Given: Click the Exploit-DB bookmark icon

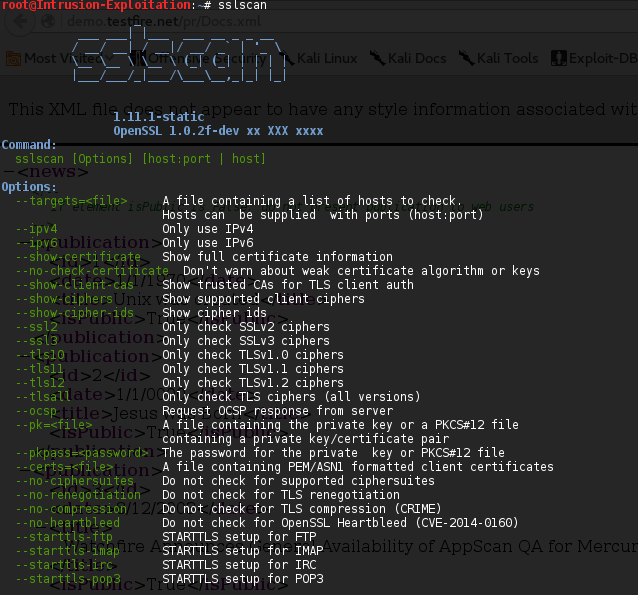Looking at the screenshot, I should click(x=558, y=58).
